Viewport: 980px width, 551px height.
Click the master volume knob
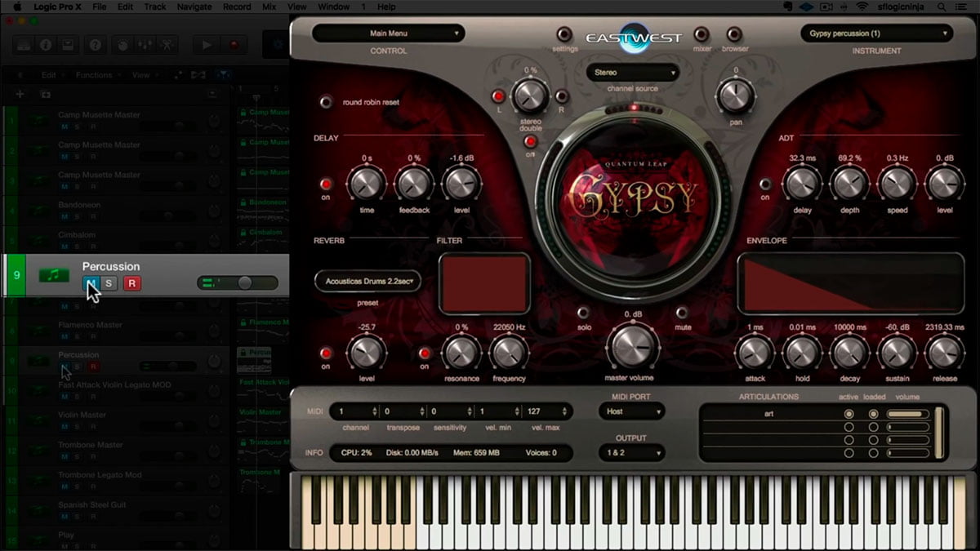[x=633, y=346]
